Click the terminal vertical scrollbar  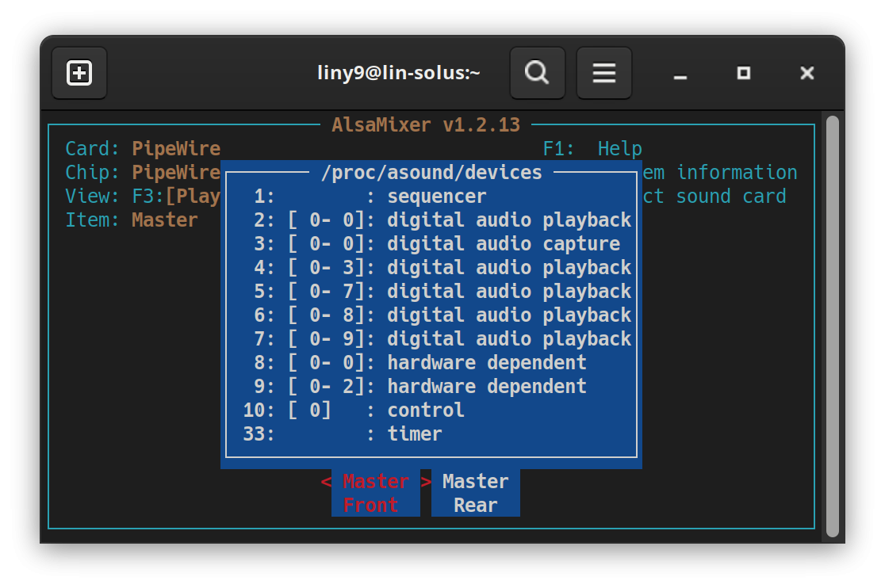pos(832,325)
